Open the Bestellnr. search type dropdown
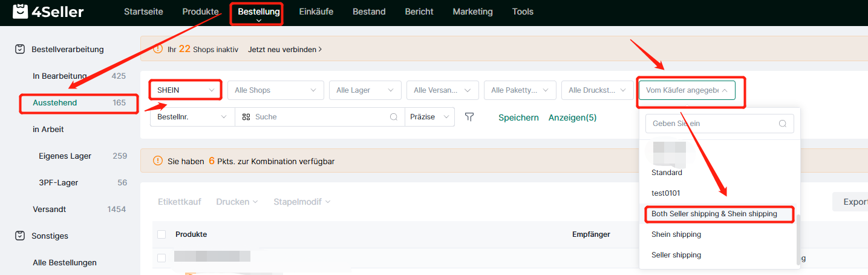This screenshot has height=275, width=868. point(192,117)
